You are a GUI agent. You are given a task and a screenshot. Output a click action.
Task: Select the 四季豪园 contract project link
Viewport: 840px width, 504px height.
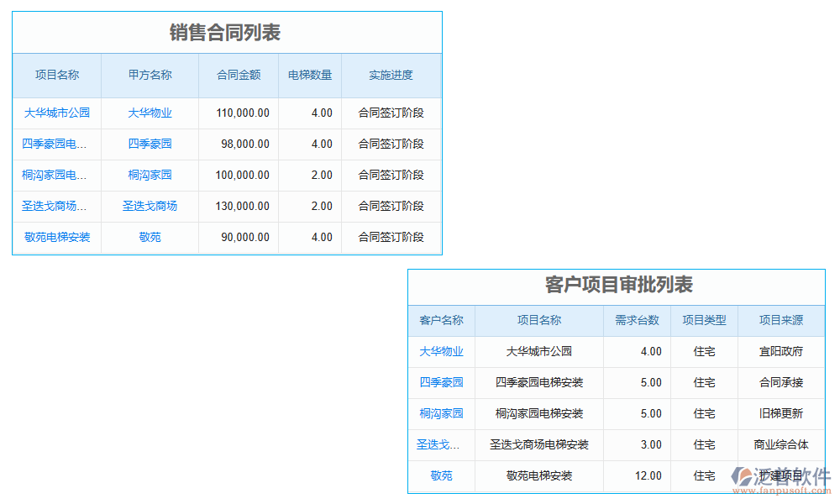55,144
